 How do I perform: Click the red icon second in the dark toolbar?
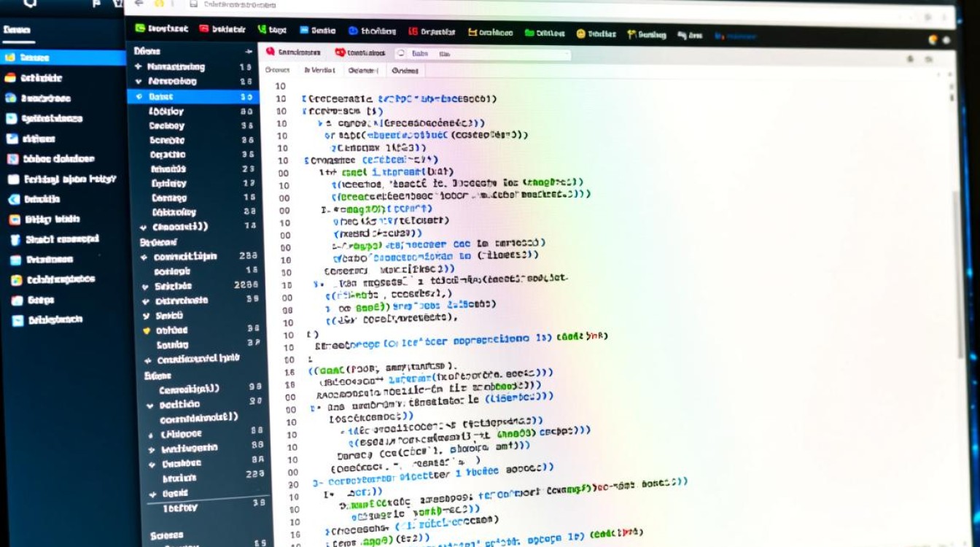click(x=203, y=29)
